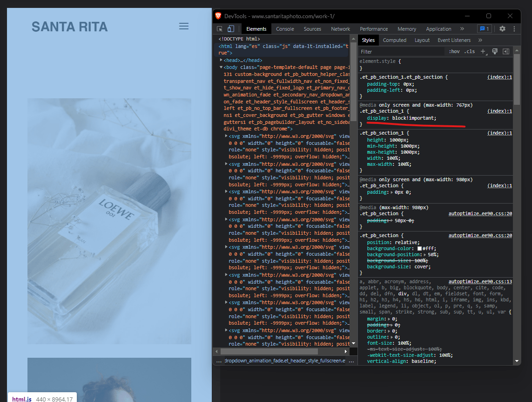Open the Loewe 001 perfume photo
This screenshot has width=532, height=402.
pyautogui.click(x=109, y=221)
